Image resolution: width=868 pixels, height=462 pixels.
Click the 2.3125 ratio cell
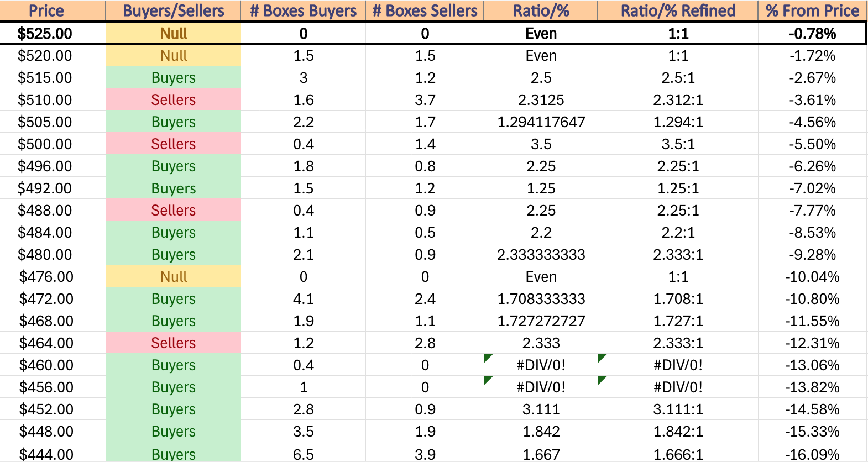tap(541, 99)
